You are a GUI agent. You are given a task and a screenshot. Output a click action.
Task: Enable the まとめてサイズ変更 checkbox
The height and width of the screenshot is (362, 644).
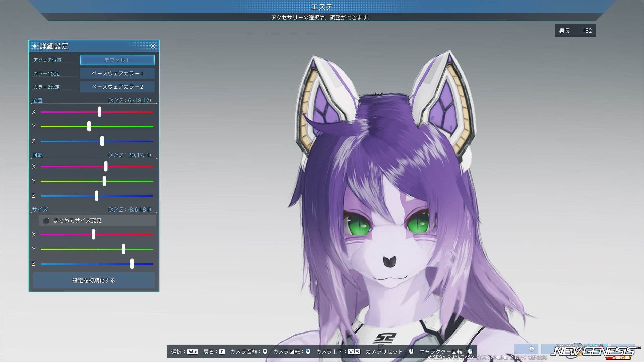tap(46, 221)
